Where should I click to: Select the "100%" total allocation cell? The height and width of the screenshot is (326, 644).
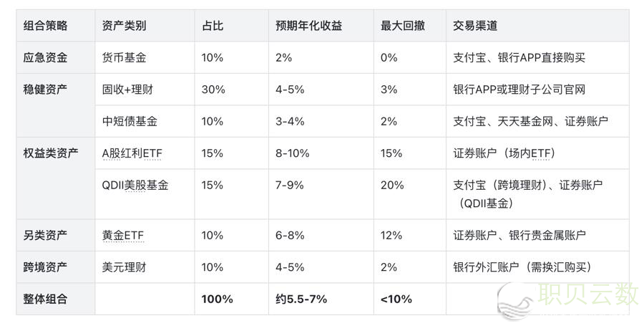[216, 299]
